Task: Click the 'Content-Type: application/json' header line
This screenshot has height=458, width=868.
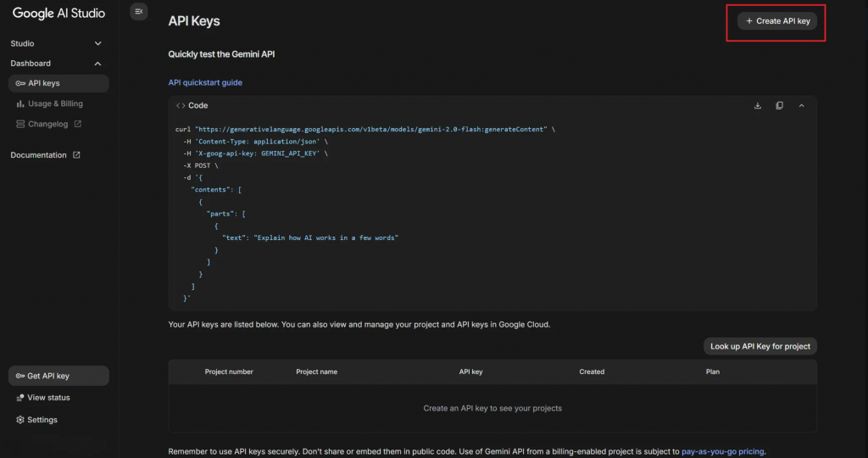Action: tap(256, 142)
